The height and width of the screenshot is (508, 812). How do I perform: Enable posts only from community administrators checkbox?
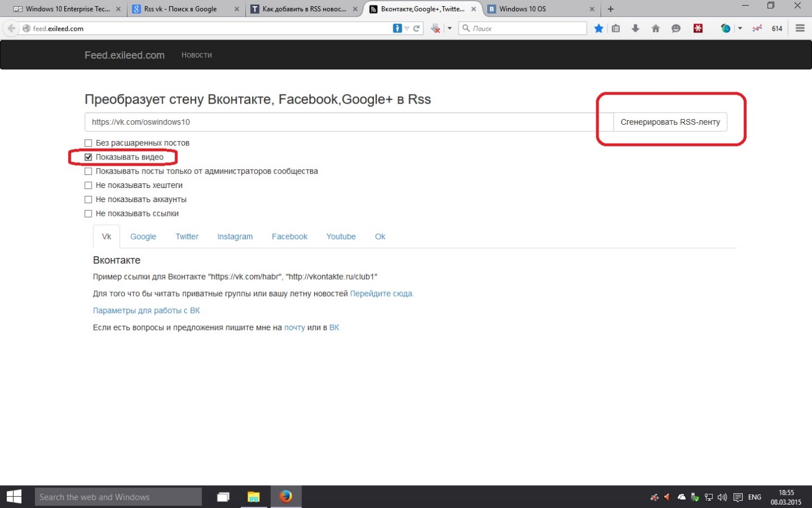click(88, 171)
